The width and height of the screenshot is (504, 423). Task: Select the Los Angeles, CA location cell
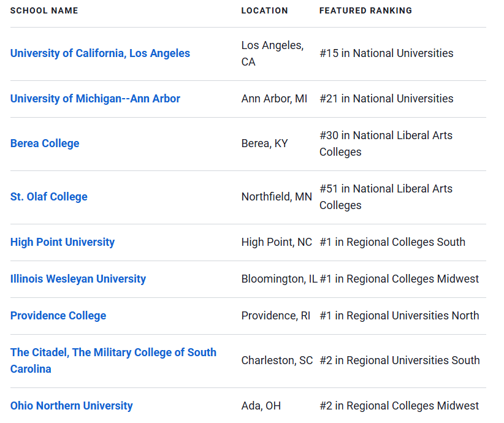click(273, 53)
